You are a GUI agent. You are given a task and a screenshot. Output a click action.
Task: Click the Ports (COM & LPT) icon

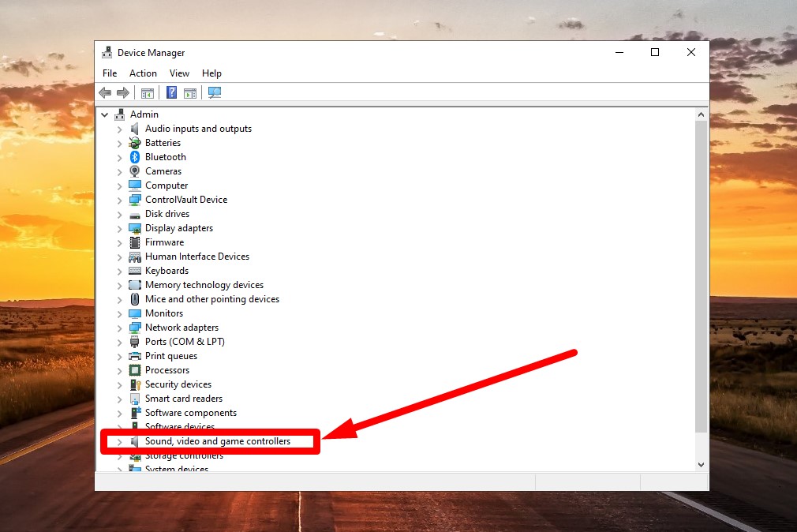click(x=135, y=342)
